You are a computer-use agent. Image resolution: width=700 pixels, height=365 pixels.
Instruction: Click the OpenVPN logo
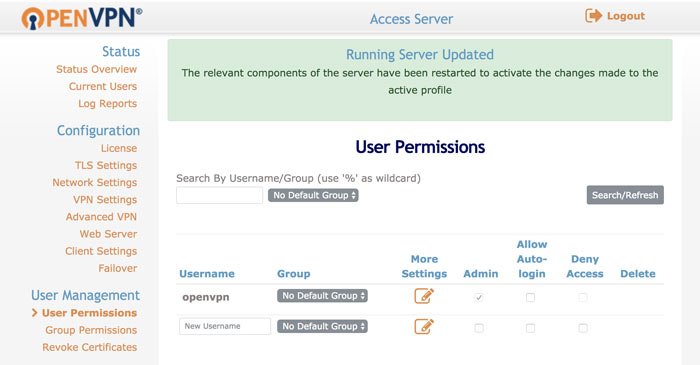pyautogui.click(x=82, y=18)
